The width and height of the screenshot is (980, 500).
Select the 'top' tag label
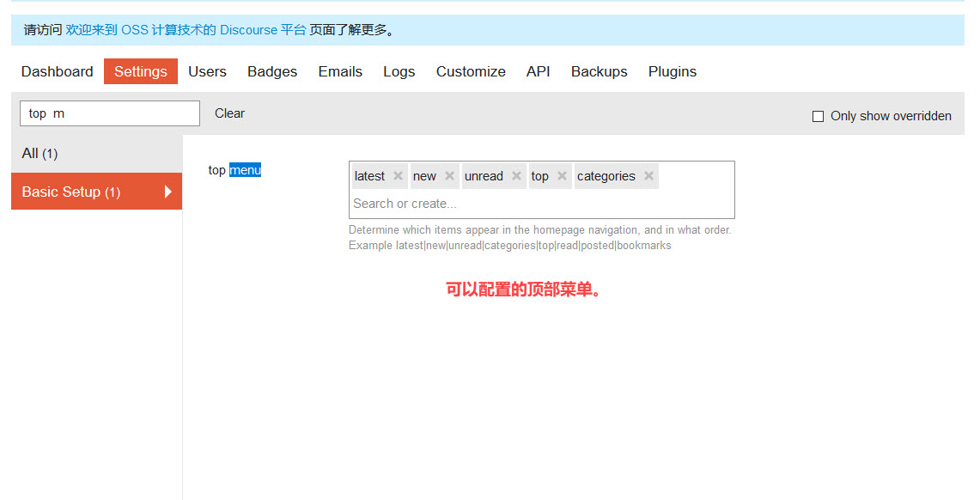click(x=539, y=176)
